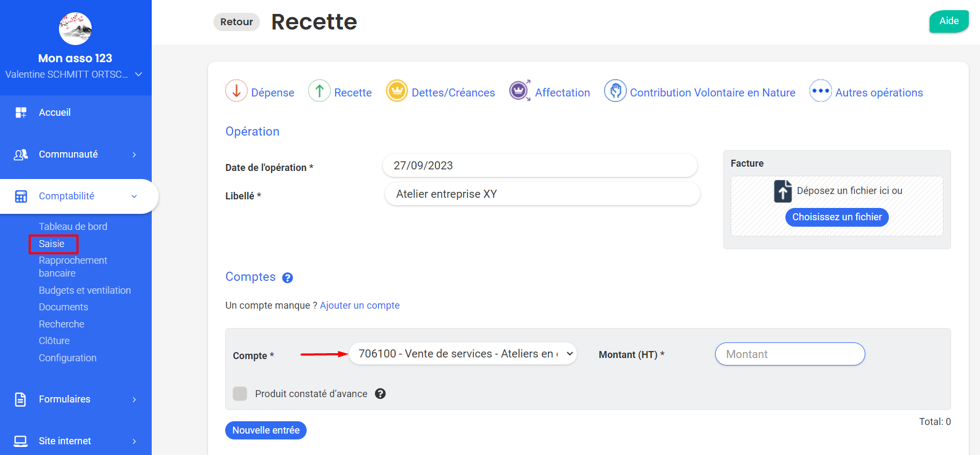Expand the Communauté submenu chevron
This screenshot has width=980, height=455.
134,155
